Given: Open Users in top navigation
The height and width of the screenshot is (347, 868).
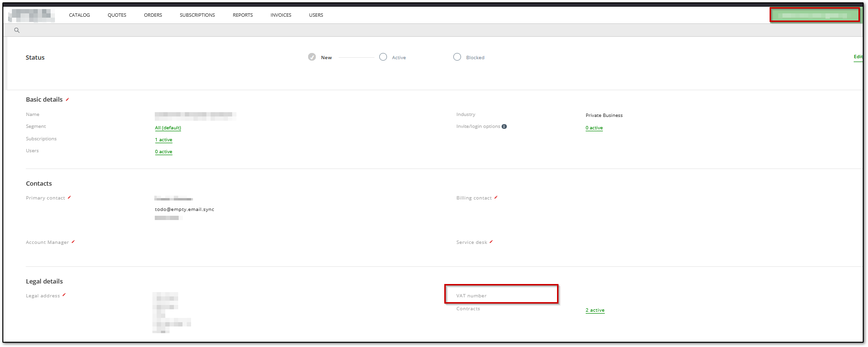Looking at the screenshot, I should click(x=316, y=15).
